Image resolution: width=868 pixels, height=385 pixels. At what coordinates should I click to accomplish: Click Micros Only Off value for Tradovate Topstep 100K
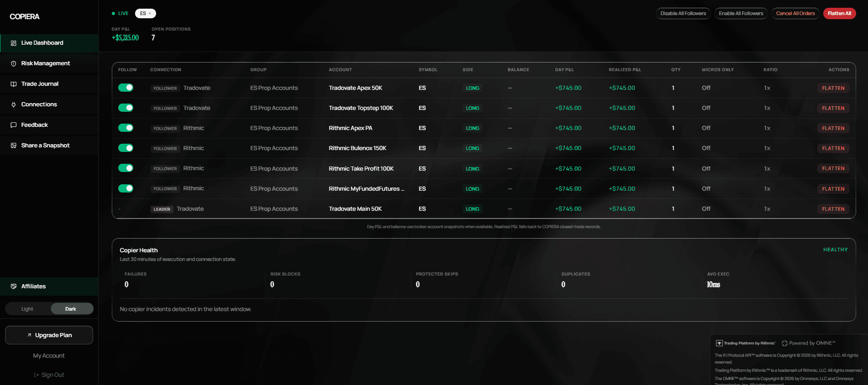pyautogui.click(x=706, y=108)
